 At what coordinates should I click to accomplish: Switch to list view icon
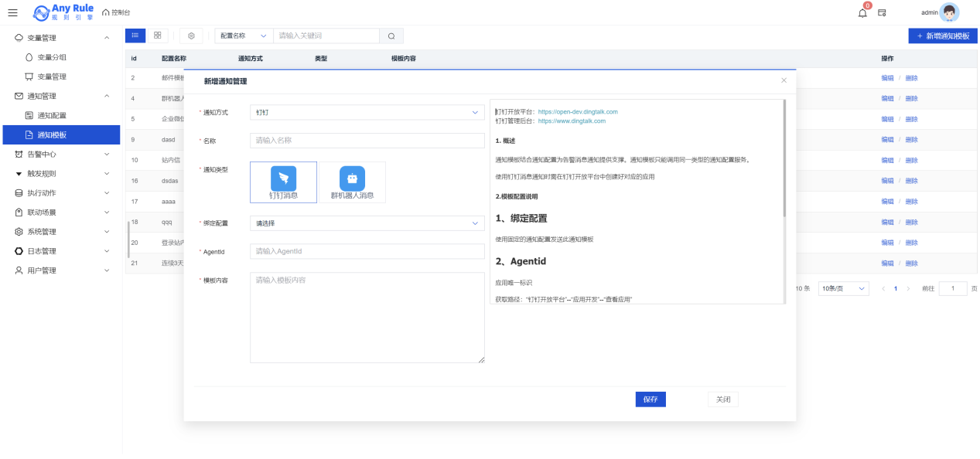point(135,36)
